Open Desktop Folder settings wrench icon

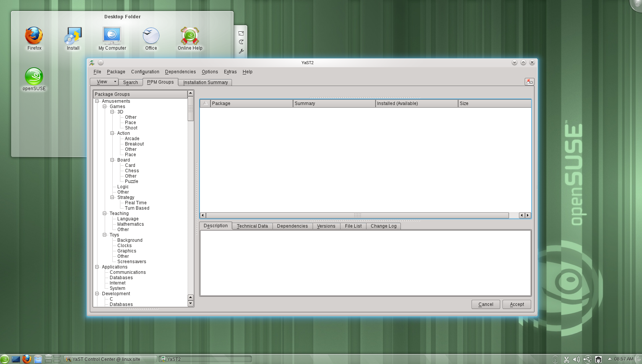point(241,51)
